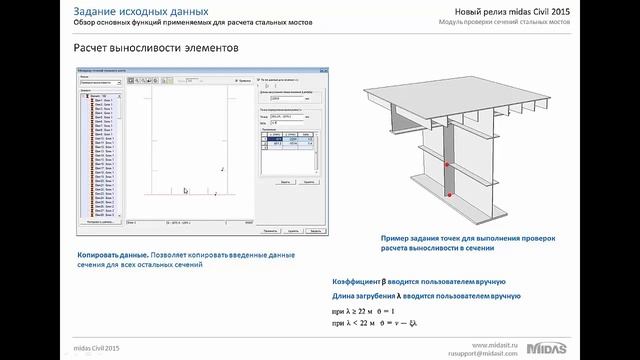Click the middle button at the dialog bottom
The height and width of the screenshot is (360, 640).
tap(293, 231)
